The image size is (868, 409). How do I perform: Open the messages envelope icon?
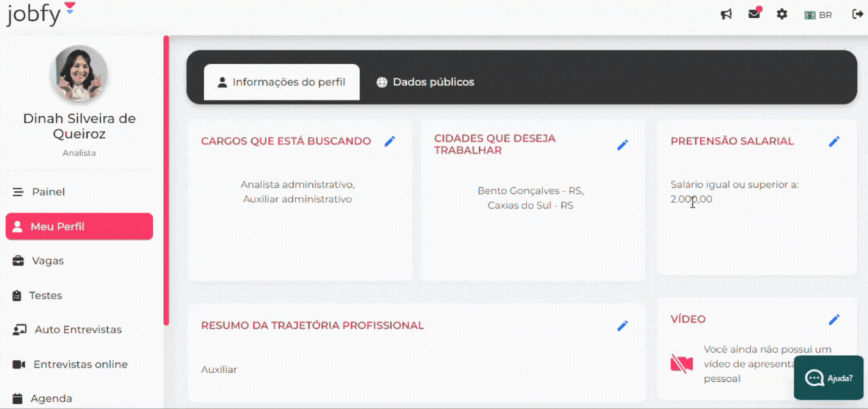tap(754, 13)
